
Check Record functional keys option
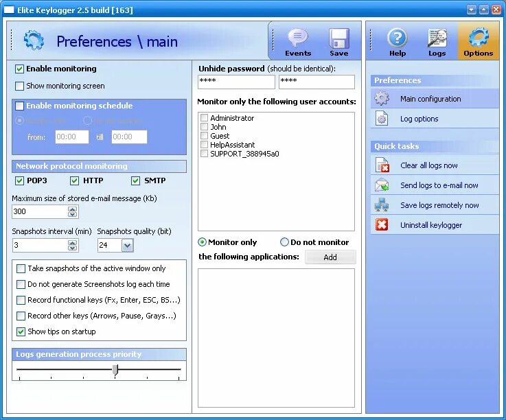point(21,300)
